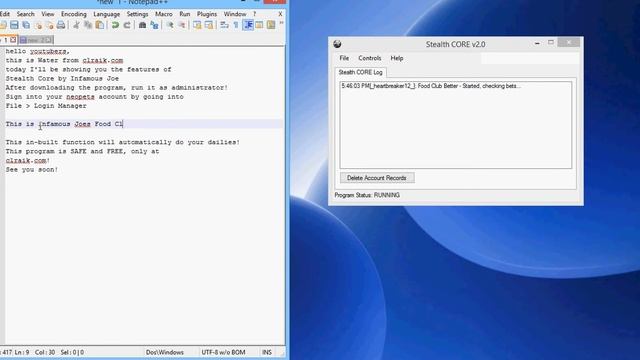Open the Run menu
The height and width of the screenshot is (360, 640).
click(x=184, y=14)
